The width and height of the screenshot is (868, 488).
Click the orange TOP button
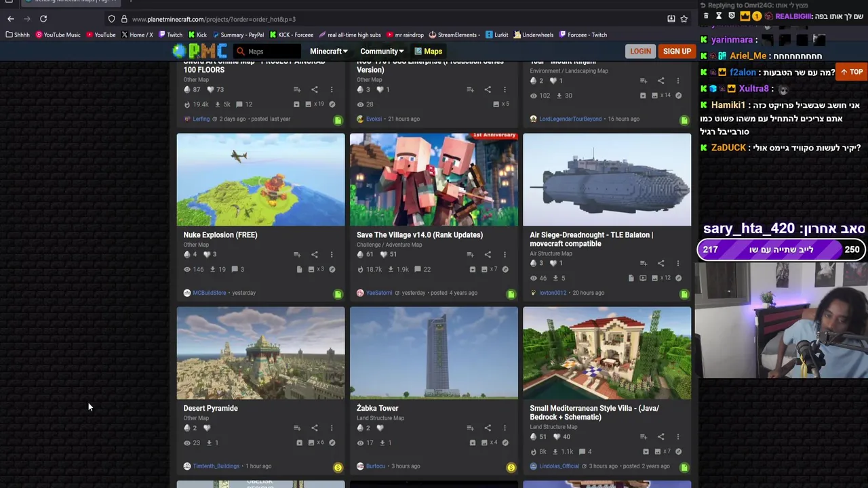pyautogui.click(x=852, y=72)
